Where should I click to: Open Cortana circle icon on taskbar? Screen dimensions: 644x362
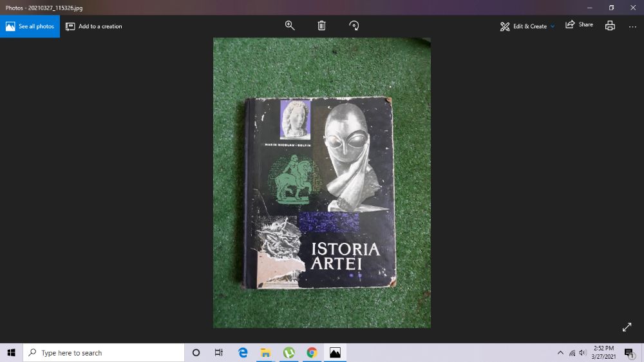196,352
